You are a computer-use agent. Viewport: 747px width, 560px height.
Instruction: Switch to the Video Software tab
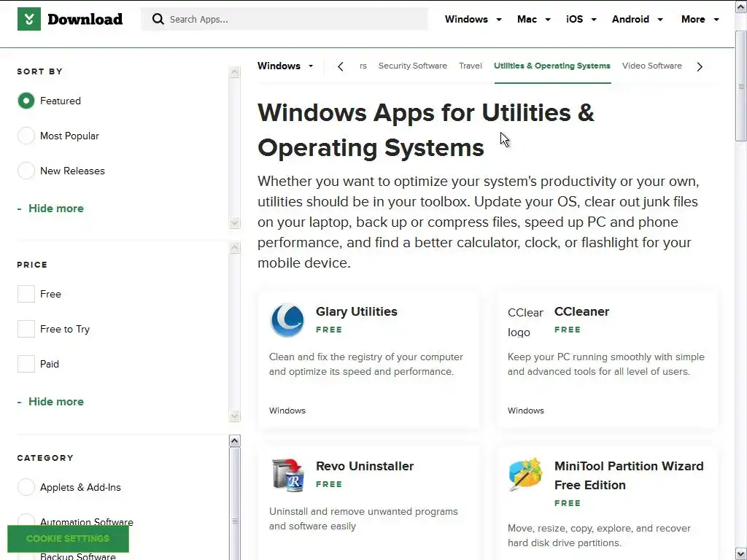coord(651,66)
